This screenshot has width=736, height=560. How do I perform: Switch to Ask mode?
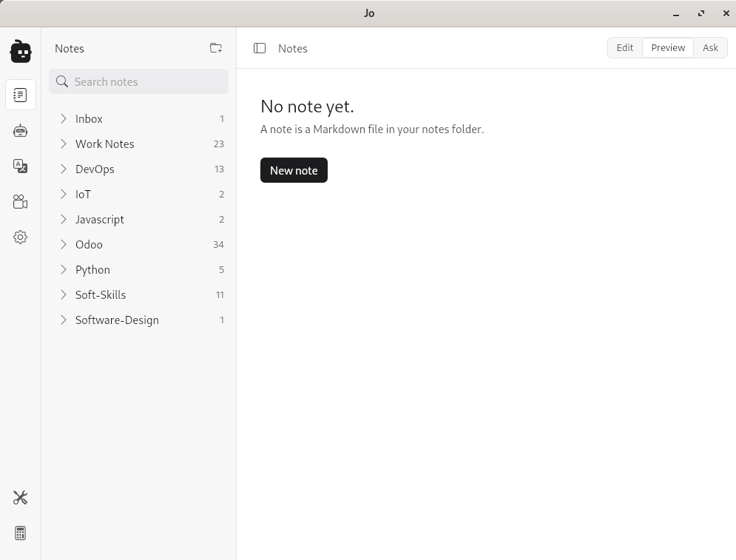[x=710, y=48]
